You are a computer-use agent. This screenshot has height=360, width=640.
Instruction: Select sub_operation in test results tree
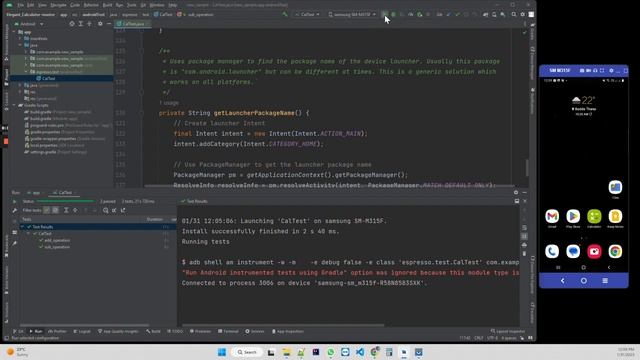click(57, 247)
